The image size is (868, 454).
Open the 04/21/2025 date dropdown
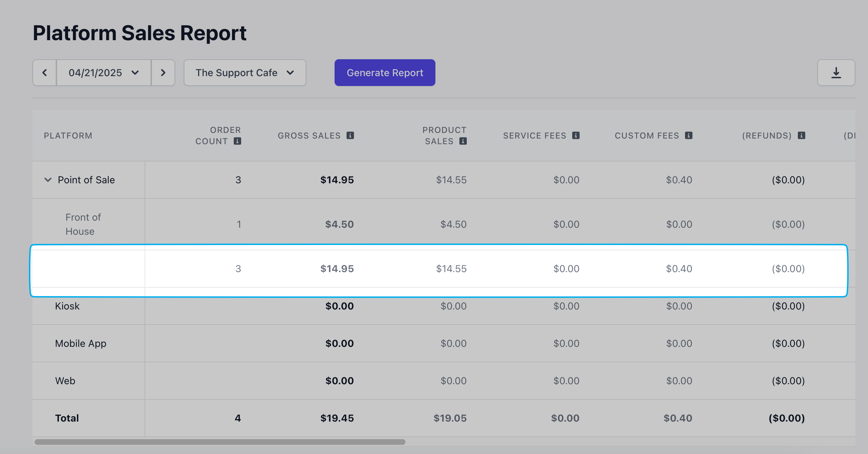(104, 73)
